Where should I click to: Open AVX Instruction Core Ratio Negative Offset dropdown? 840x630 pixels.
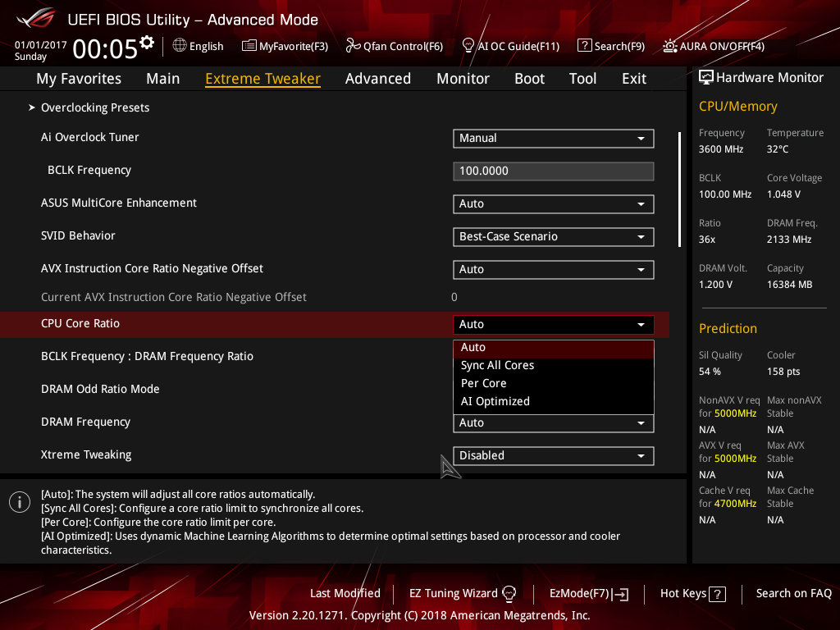click(554, 269)
